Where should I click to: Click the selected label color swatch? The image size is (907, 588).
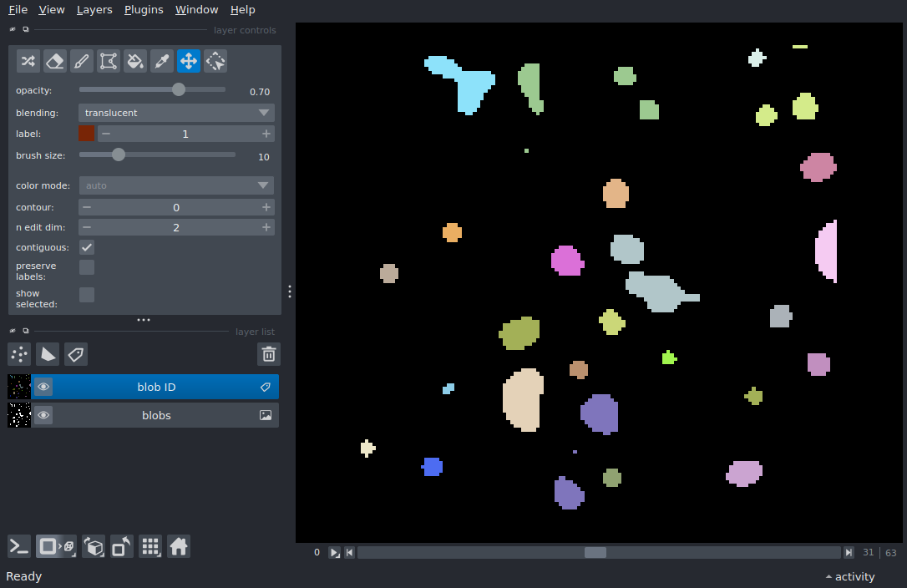(x=86, y=134)
